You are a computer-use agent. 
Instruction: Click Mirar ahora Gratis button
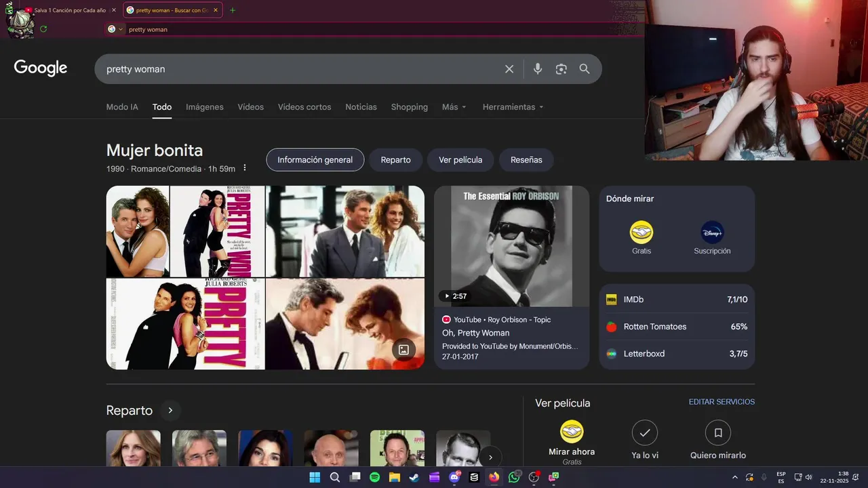click(572, 443)
